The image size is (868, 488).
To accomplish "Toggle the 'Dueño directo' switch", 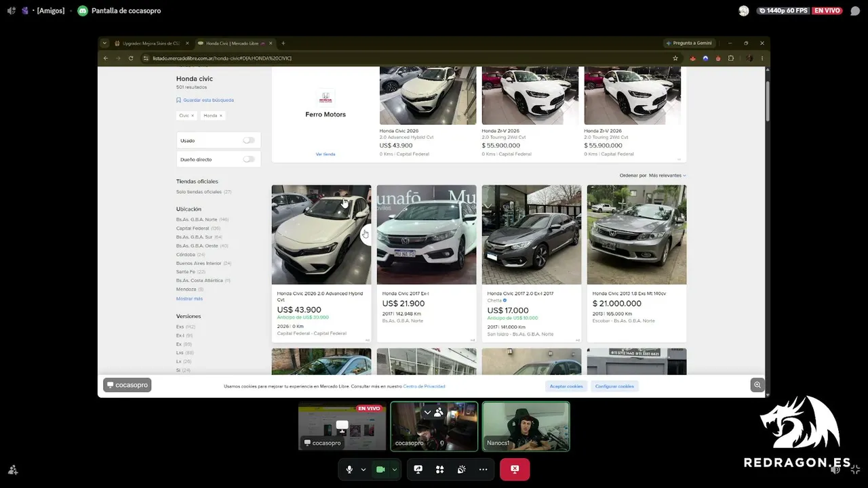I will [249, 159].
